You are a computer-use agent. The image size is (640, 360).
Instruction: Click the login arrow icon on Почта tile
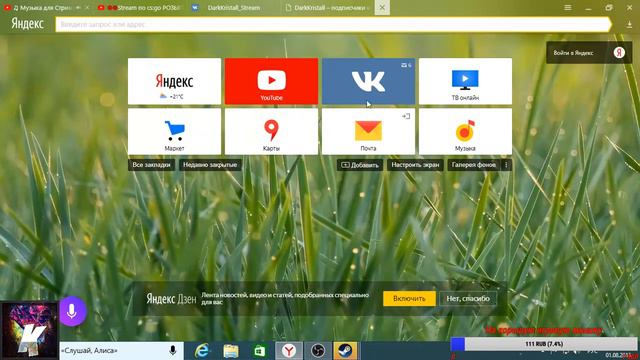tap(406, 116)
